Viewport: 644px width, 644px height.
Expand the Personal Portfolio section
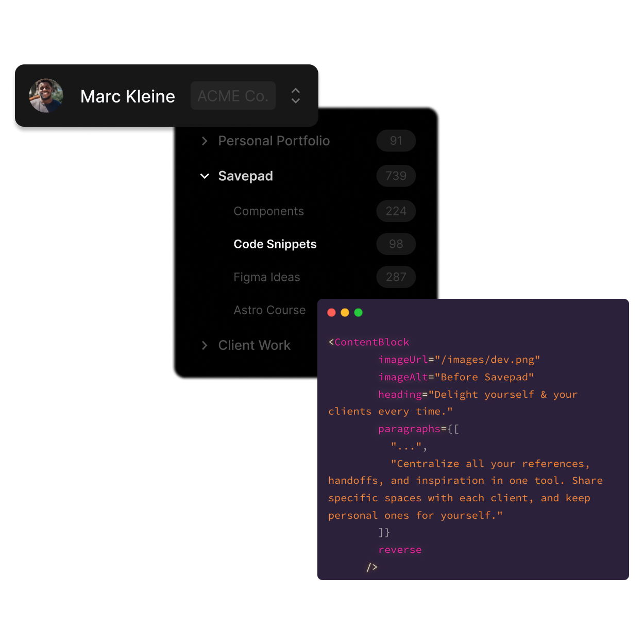pyautogui.click(x=205, y=141)
